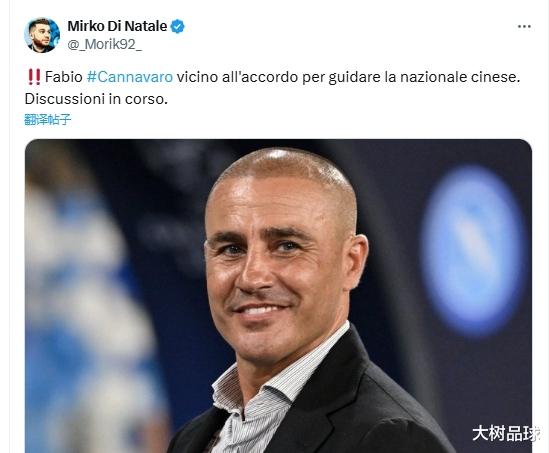Click the smiling man's face in photo

click(280, 259)
